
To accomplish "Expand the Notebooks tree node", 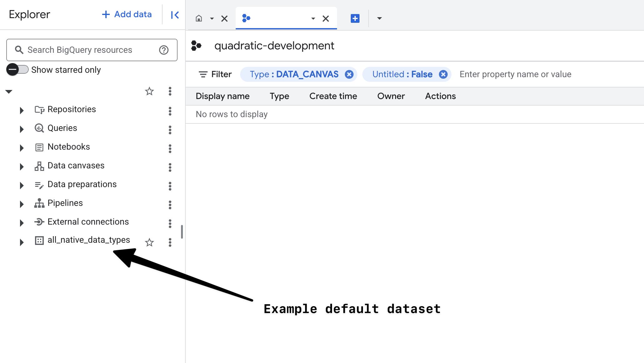I will click(x=22, y=148).
